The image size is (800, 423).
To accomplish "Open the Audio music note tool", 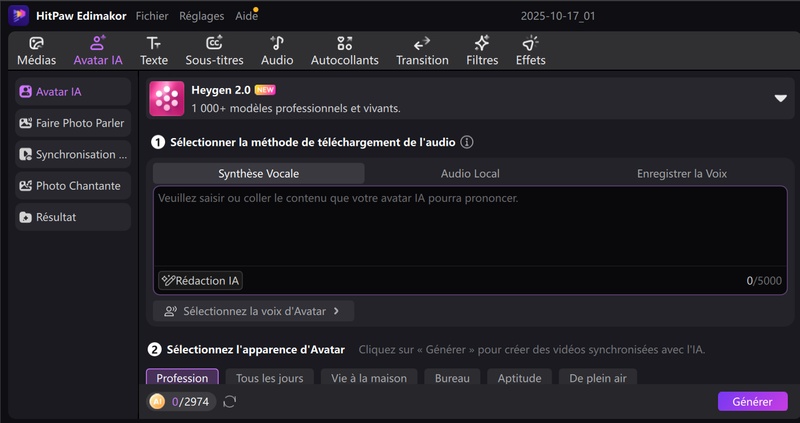I will [277, 44].
